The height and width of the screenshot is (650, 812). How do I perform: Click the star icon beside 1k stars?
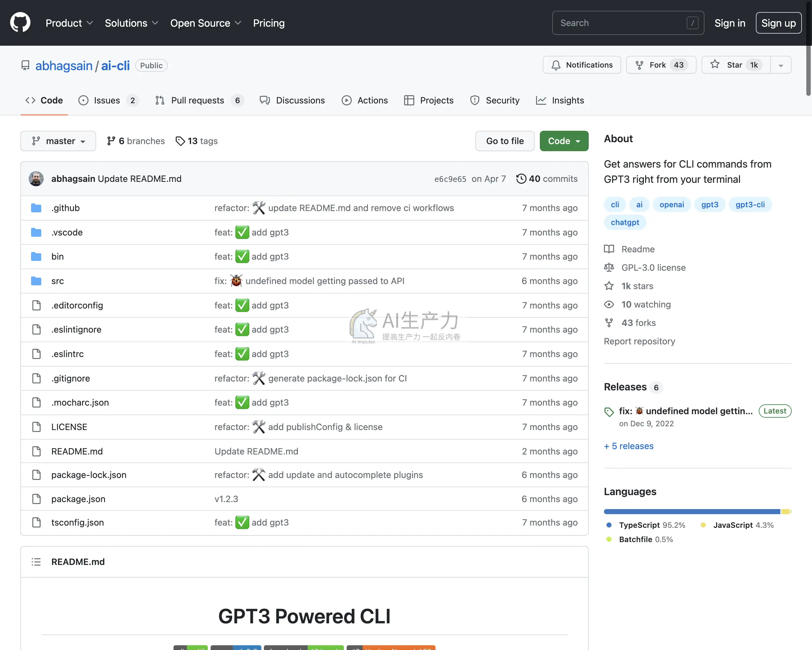tap(609, 286)
